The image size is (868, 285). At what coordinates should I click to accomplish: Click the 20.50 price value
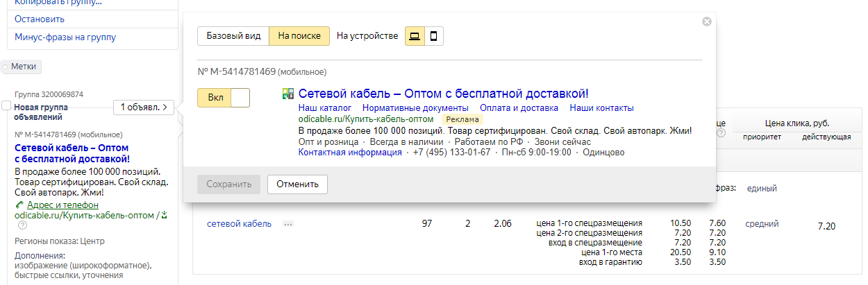click(x=681, y=252)
